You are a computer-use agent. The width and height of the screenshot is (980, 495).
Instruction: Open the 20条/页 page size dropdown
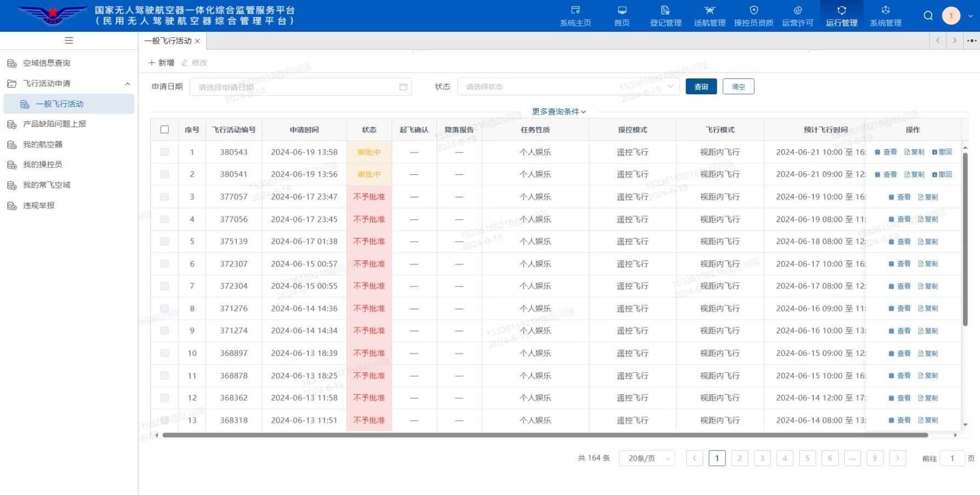[647, 458]
